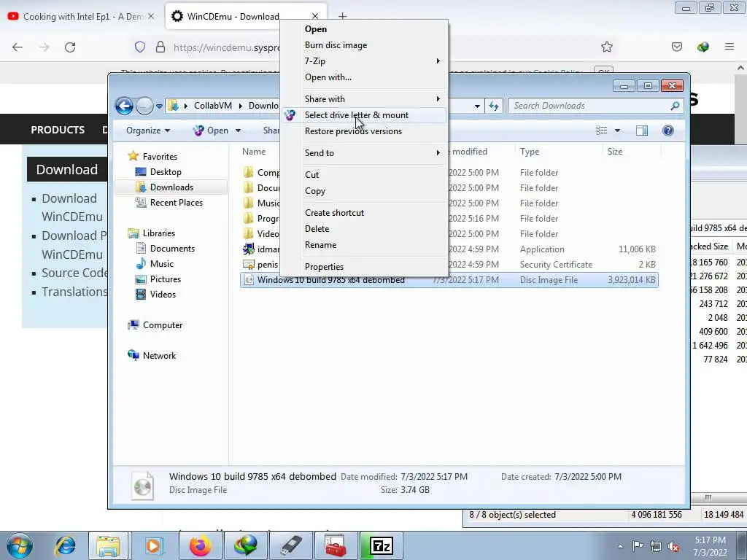Open the Windows Start menu

[x=19, y=545]
